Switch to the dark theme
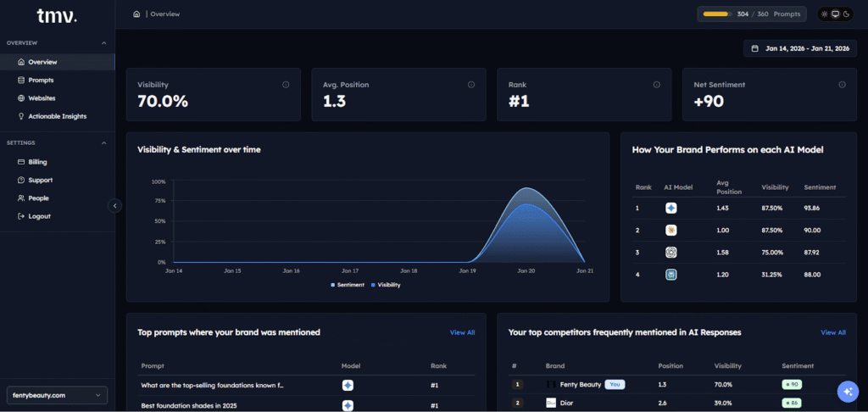 847,14
